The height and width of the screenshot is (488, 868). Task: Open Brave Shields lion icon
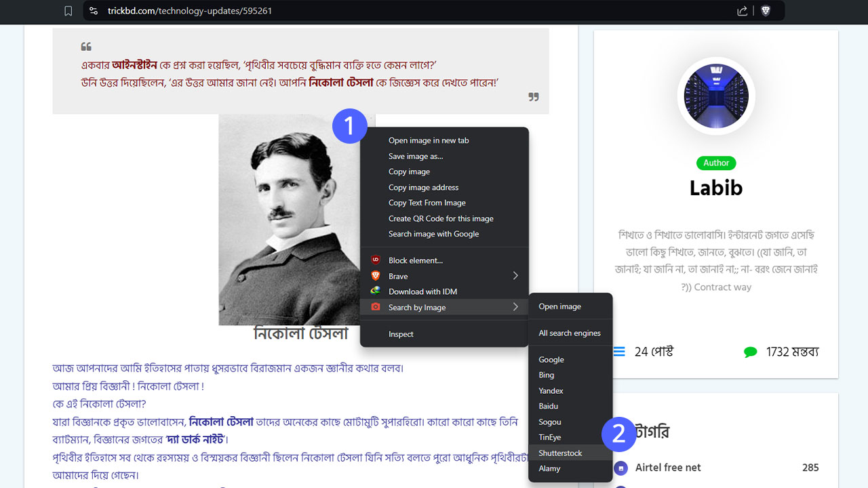[766, 11]
